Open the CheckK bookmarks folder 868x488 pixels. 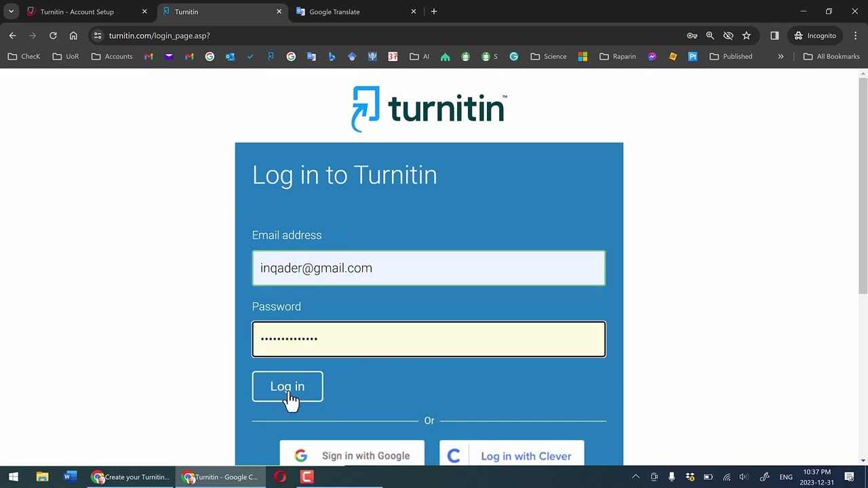[24, 56]
